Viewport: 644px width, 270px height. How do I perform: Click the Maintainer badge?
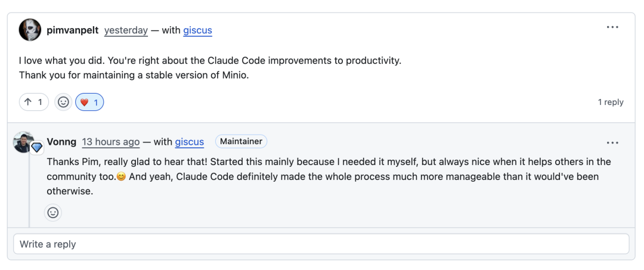coord(241,142)
